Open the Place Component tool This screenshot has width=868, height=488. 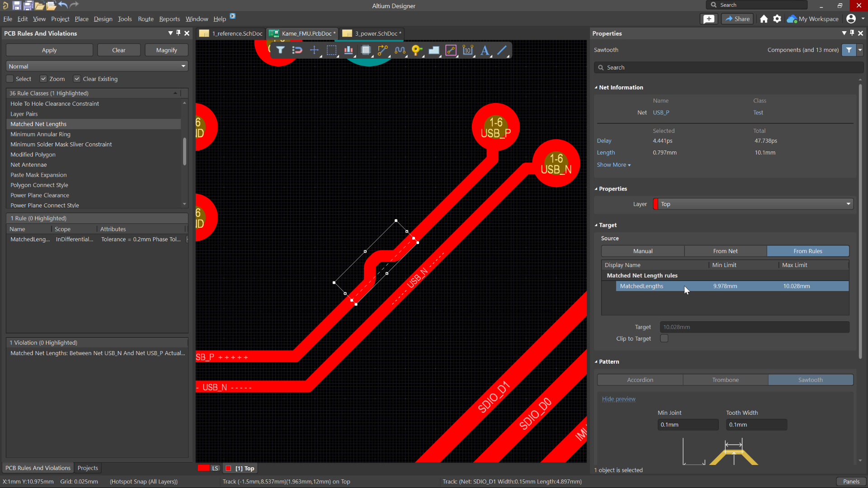pos(366,50)
